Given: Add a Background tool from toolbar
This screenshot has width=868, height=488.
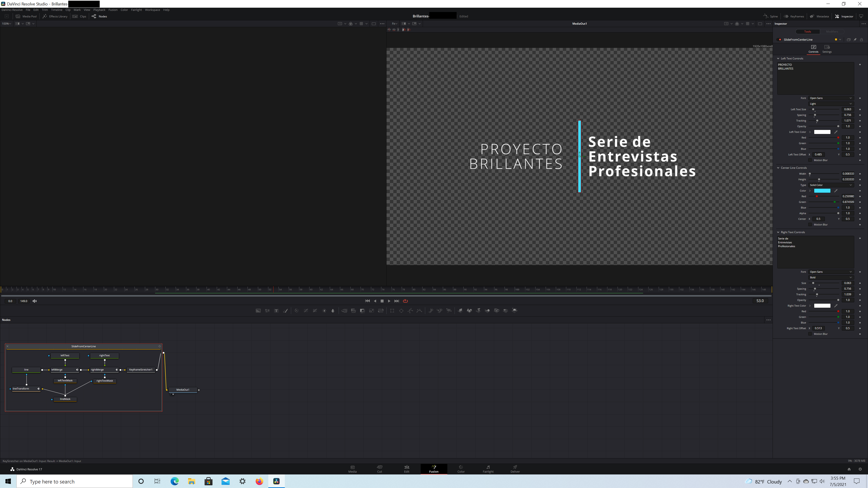Looking at the screenshot, I should pos(258,310).
